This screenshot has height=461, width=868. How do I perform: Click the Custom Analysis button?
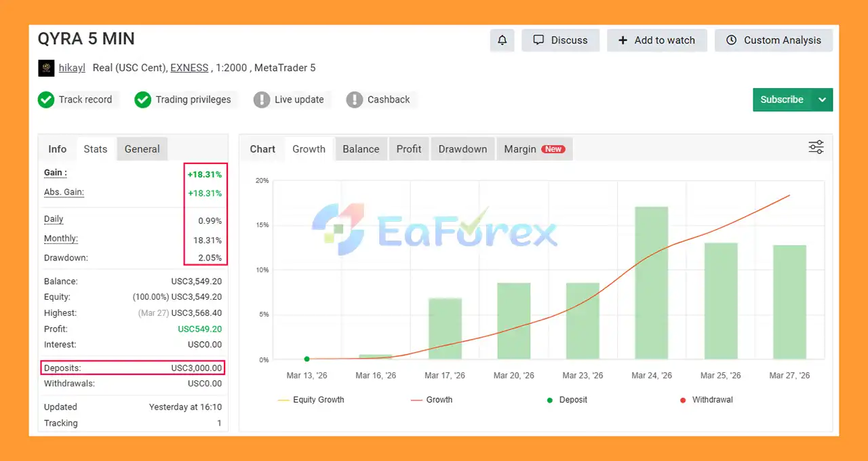[774, 40]
